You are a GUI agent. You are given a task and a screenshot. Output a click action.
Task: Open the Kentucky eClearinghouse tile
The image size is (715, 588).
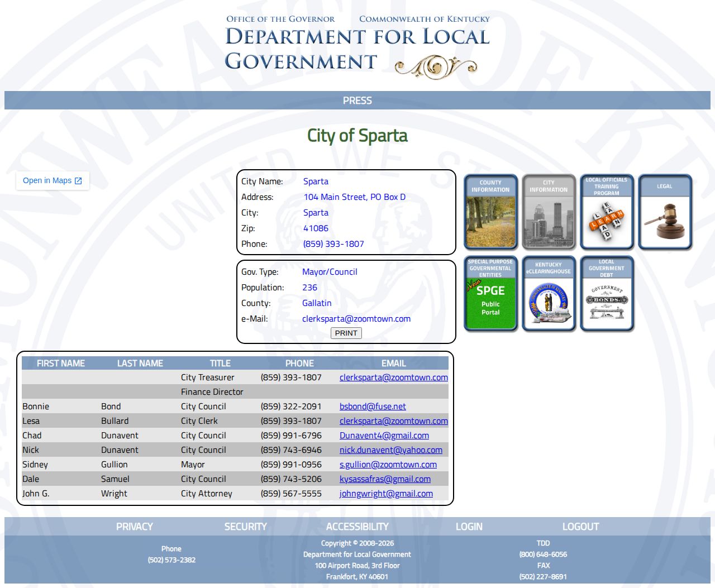(x=549, y=294)
